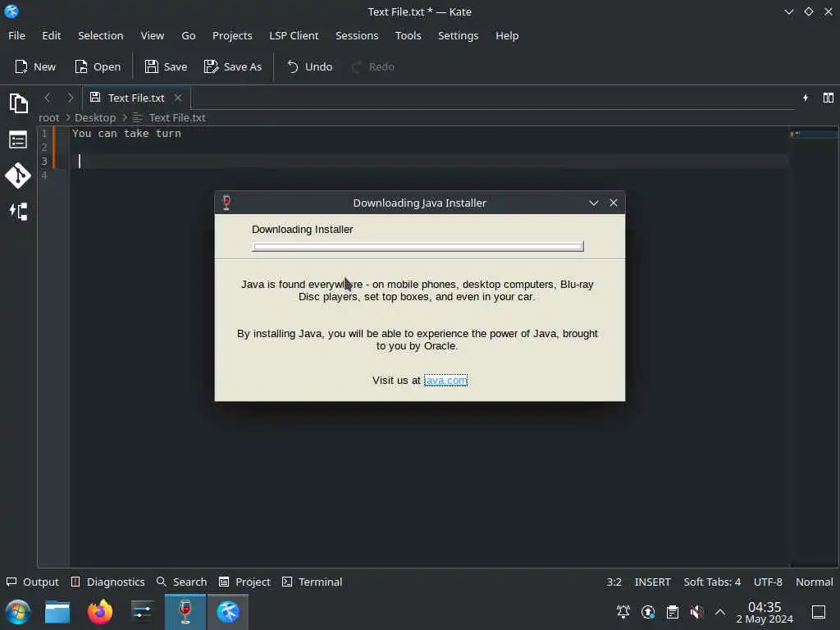This screenshot has width=840, height=630.
Task: Open the Documents sidebar panel icon
Action: click(18, 103)
